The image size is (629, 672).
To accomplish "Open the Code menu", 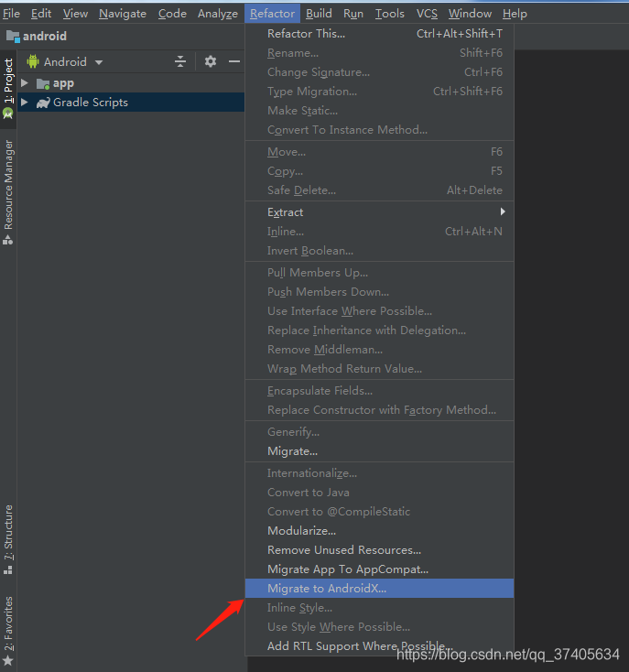I will click(x=172, y=14).
